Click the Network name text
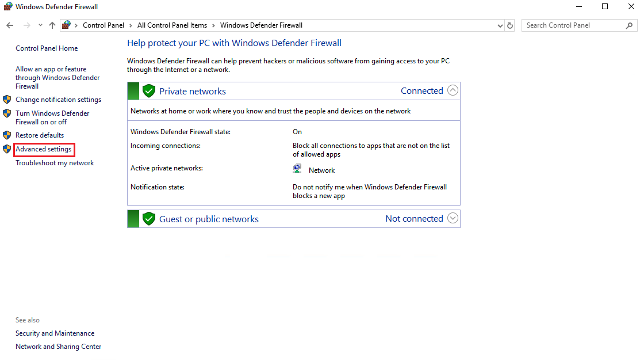Viewport: 644px width, 361px height. click(321, 170)
